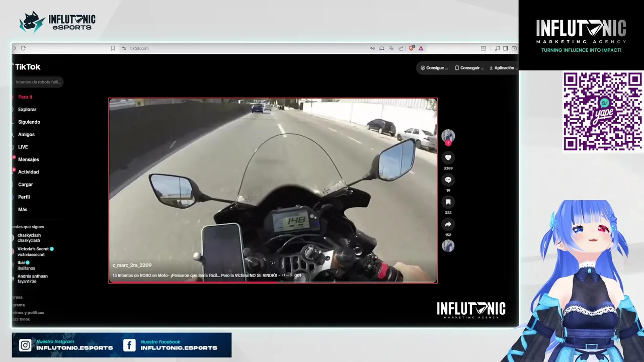Reload the page using the browser refresh icon
644x362 pixels.
pyautogui.click(x=23, y=48)
